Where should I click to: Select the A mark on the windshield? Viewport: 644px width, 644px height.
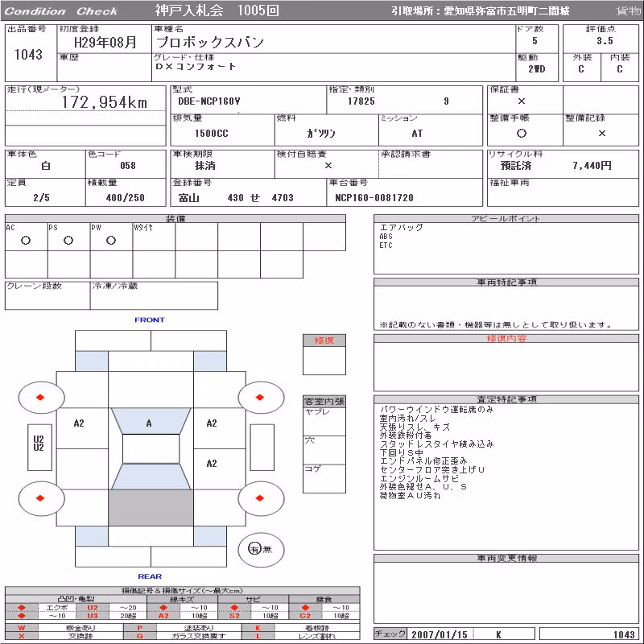pos(149,423)
